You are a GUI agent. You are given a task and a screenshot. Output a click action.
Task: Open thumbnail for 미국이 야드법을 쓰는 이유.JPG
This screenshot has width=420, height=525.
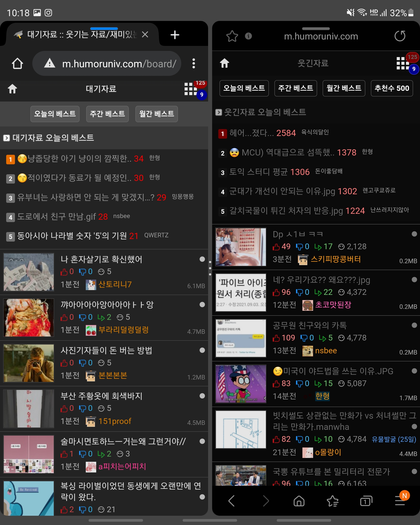coord(241,384)
